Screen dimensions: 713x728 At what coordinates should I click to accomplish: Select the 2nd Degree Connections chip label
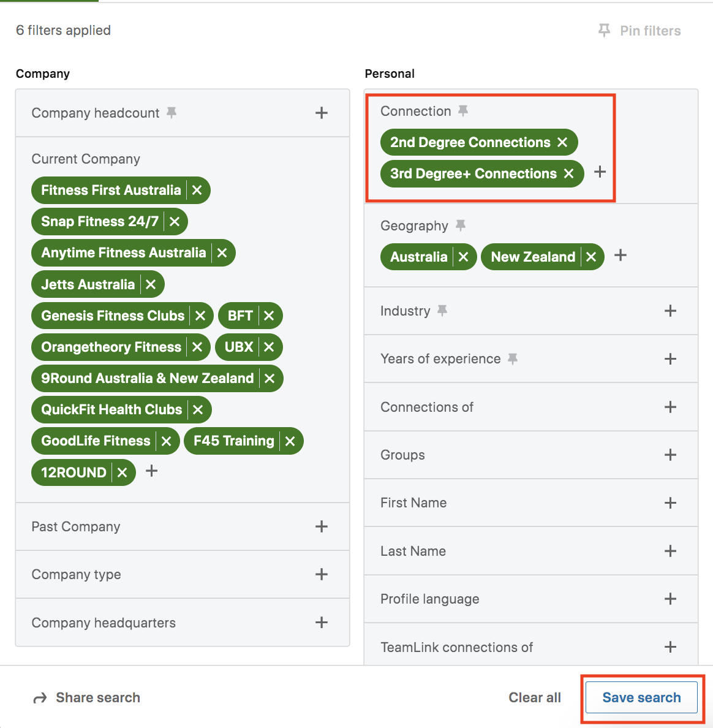click(x=470, y=142)
